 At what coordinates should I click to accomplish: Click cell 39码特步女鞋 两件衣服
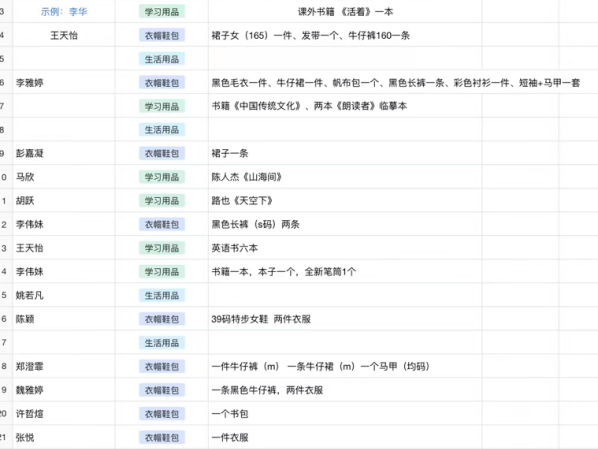click(345, 319)
